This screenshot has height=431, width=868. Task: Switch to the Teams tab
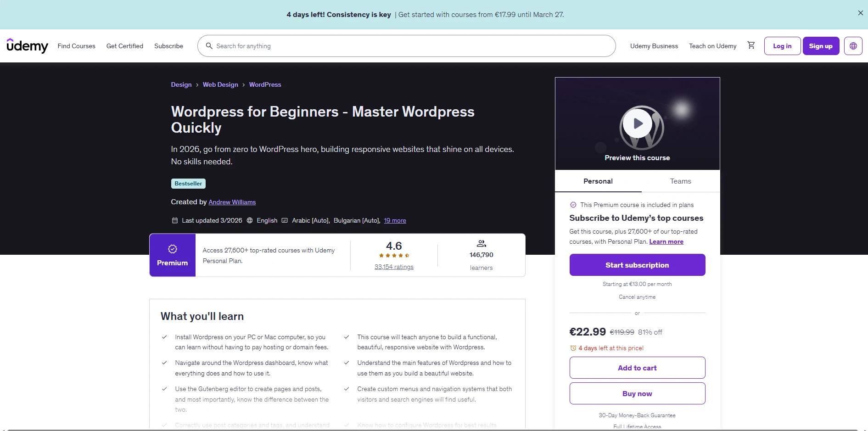(680, 181)
